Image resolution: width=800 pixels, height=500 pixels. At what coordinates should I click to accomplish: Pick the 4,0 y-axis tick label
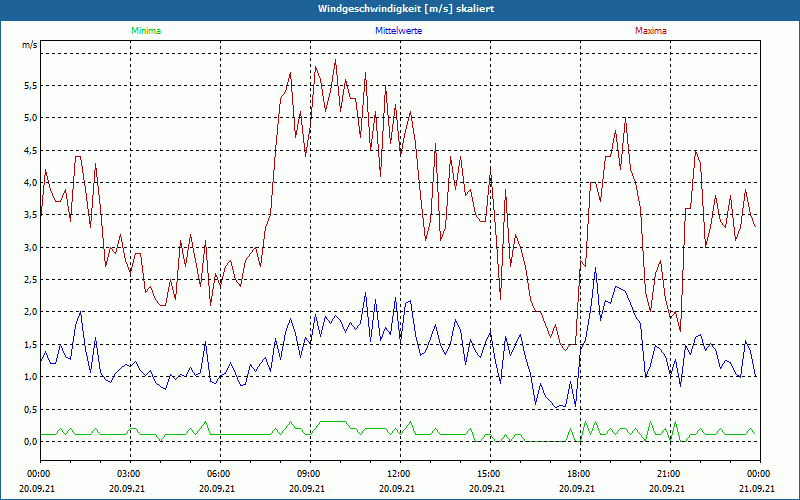[29, 183]
